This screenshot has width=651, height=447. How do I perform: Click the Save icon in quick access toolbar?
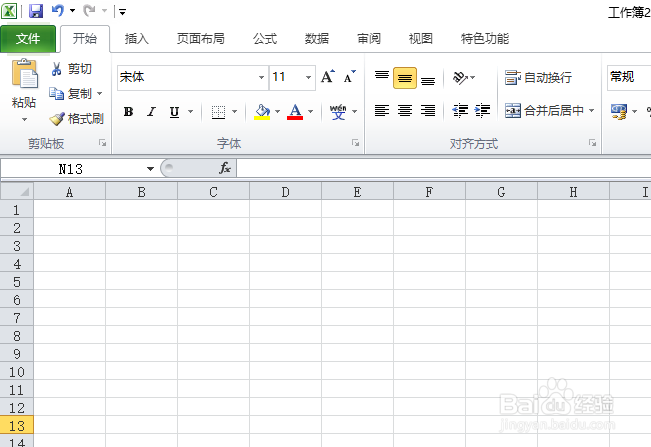point(36,11)
